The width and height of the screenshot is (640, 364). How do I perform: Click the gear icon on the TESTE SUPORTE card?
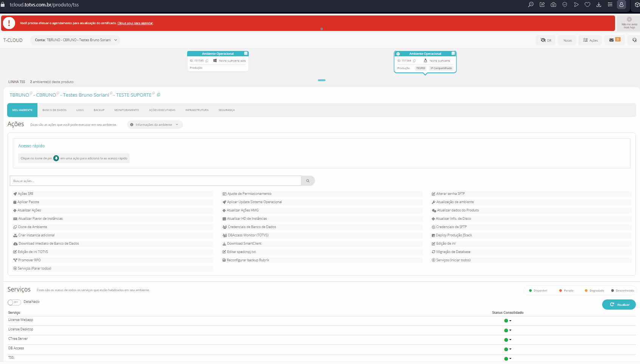(x=398, y=54)
